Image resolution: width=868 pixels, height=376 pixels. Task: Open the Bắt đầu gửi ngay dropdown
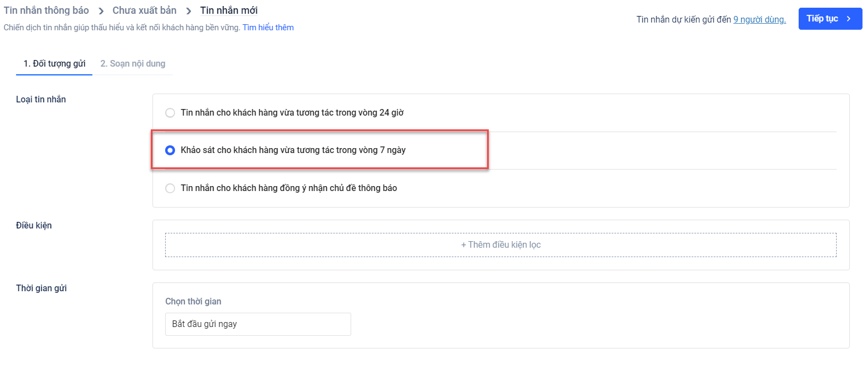[258, 324]
